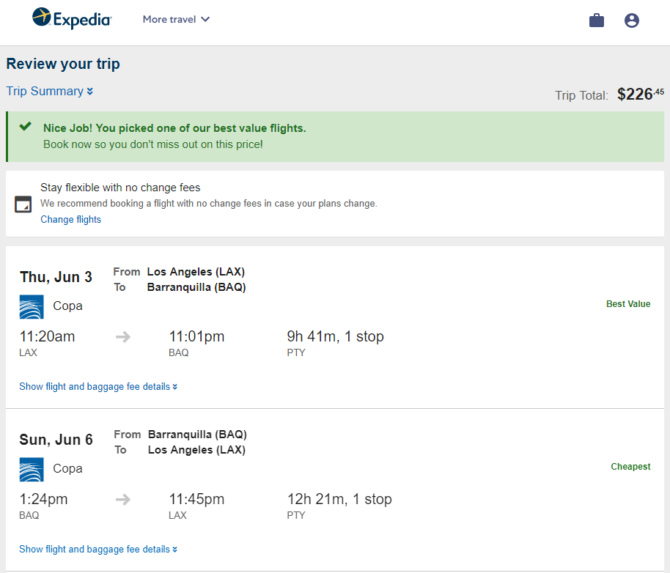Click the Sun, Jun 6 return date heading

pyautogui.click(x=56, y=440)
